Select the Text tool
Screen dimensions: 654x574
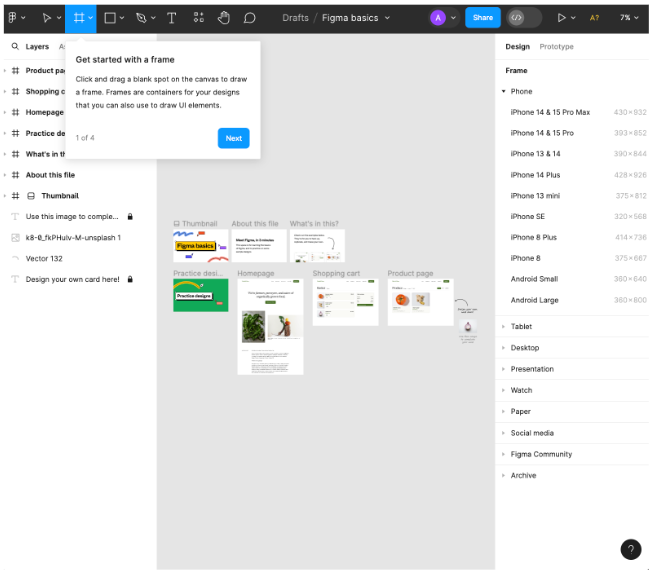coord(171,18)
